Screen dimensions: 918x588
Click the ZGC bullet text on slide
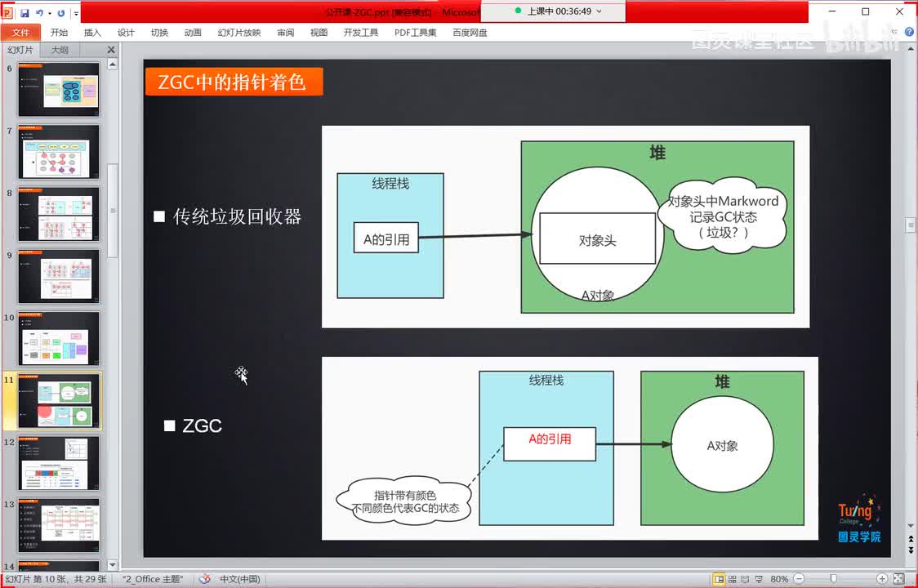pyautogui.click(x=202, y=425)
